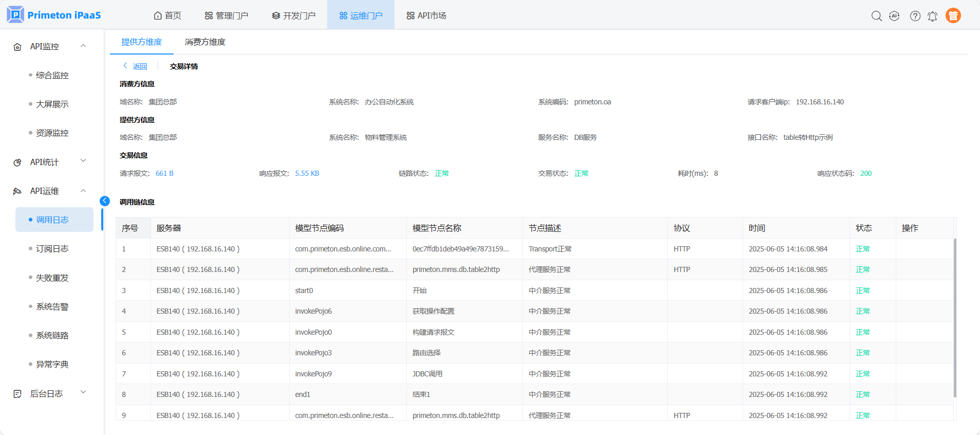This screenshot has height=435, width=980.
Task: Open the notifications bell
Action: [x=932, y=16]
